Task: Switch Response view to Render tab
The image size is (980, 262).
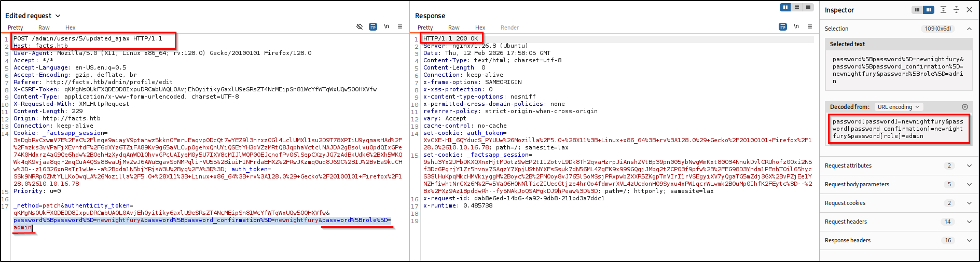Action: pos(509,27)
